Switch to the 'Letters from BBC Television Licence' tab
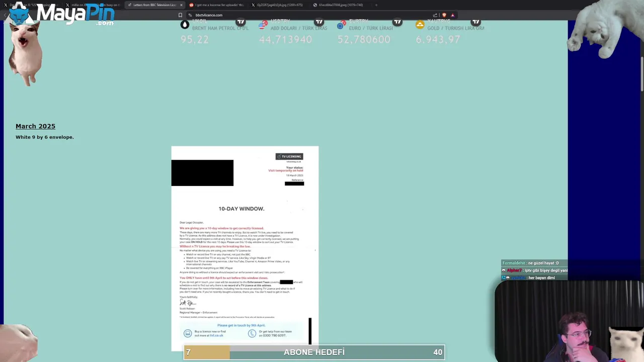Image resolution: width=644 pixels, height=362 pixels. [154, 5]
